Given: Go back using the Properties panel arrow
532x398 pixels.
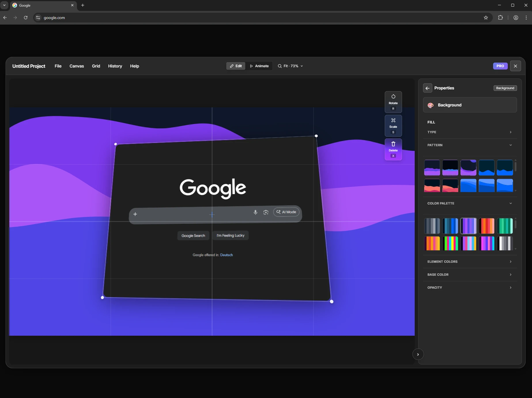Looking at the screenshot, I should coord(427,88).
